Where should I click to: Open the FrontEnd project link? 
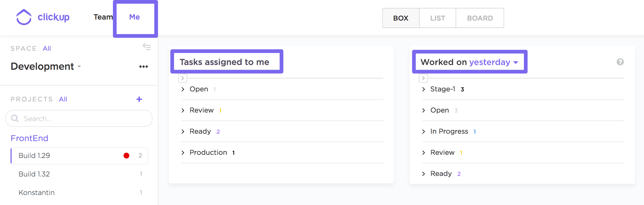30,138
